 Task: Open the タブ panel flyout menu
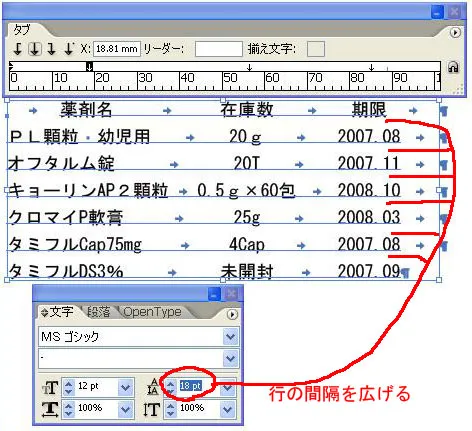455,32
